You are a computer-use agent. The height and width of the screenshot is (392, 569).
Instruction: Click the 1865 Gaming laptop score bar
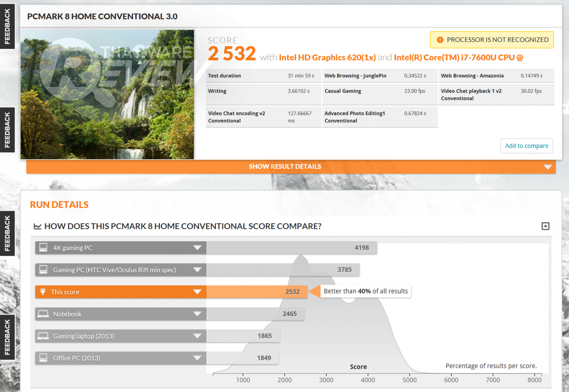pos(243,336)
